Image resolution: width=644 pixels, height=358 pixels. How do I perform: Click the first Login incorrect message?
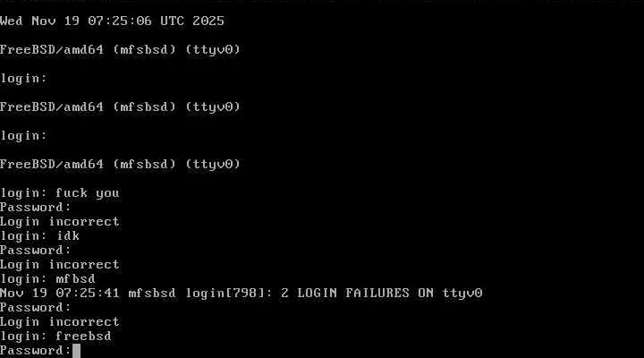pyautogui.click(x=59, y=221)
